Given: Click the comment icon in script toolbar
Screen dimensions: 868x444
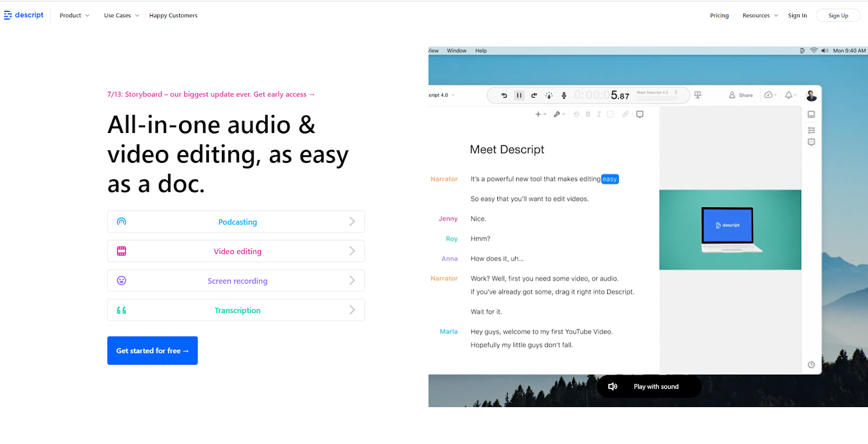Looking at the screenshot, I should point(640,115).
